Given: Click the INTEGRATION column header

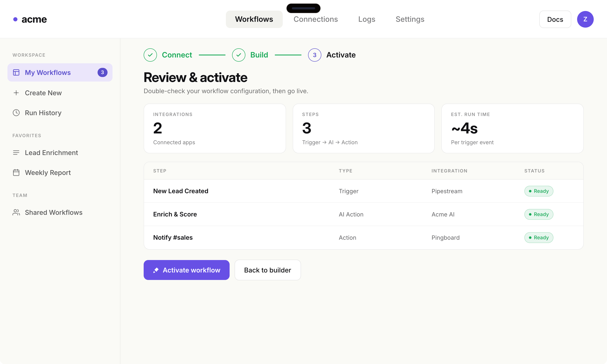Looking at the screenshot, I should click(x=449, y=171).
